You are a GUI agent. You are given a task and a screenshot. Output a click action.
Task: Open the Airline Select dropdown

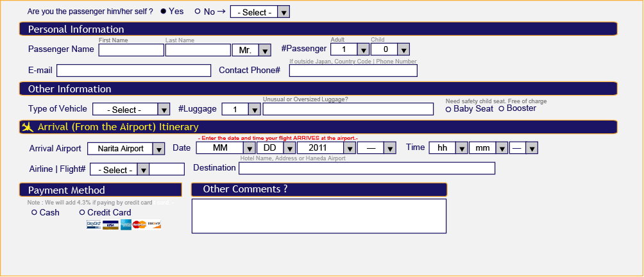click(x=119, y=169)
